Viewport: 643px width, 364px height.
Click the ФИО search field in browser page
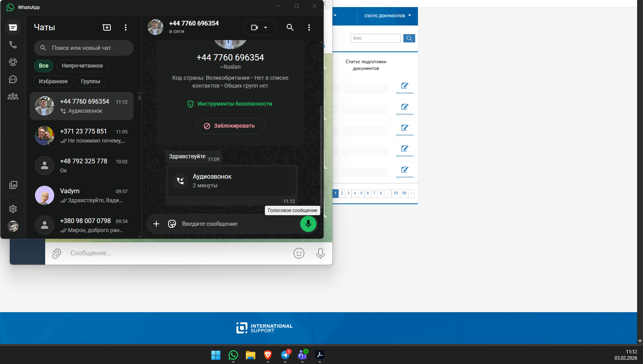coord(376,38)
